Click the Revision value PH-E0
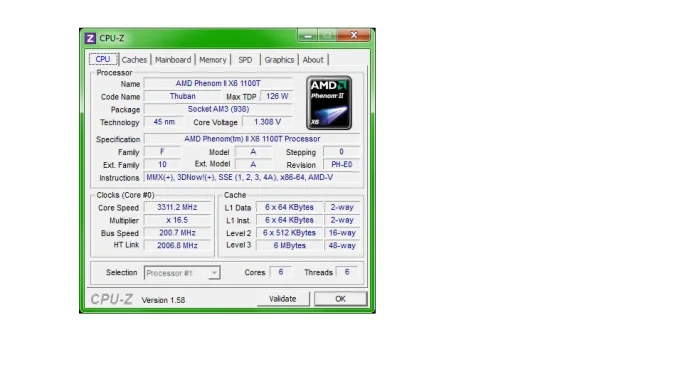The width and height of the screenshot is (683, 384). click(342, 165)
